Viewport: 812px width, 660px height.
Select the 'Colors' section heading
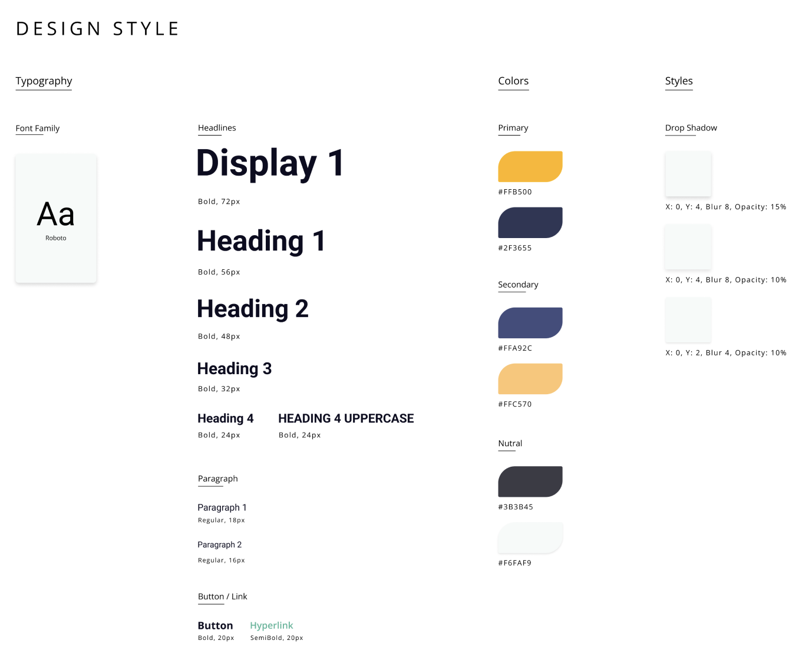coord(514,81)
